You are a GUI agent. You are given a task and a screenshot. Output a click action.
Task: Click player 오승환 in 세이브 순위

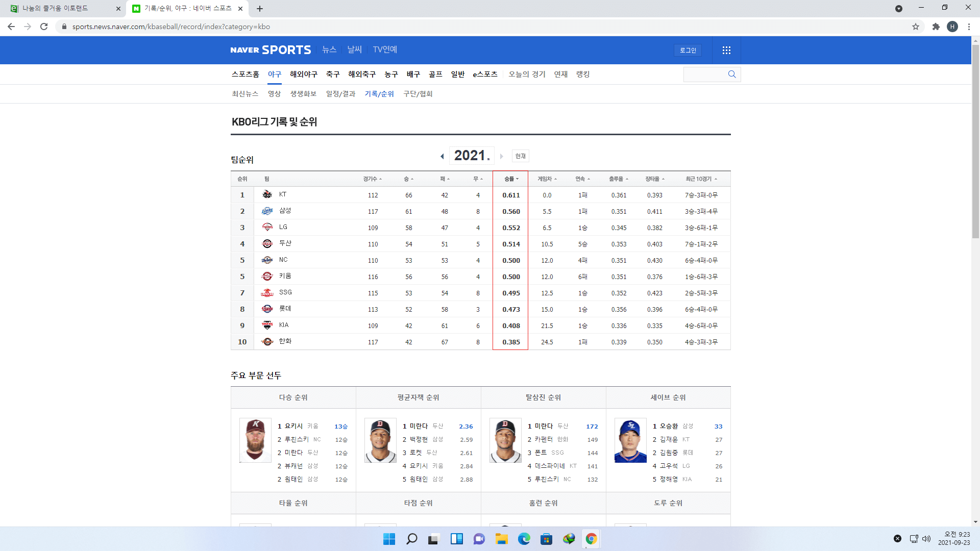coord(669,427)
